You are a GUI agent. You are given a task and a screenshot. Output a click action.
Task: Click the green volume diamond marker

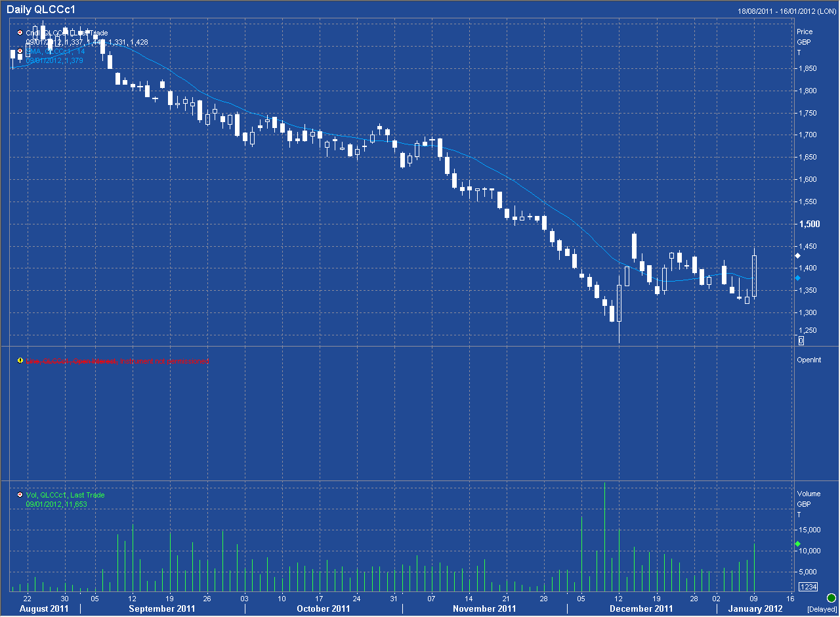[x=798, y=544]
